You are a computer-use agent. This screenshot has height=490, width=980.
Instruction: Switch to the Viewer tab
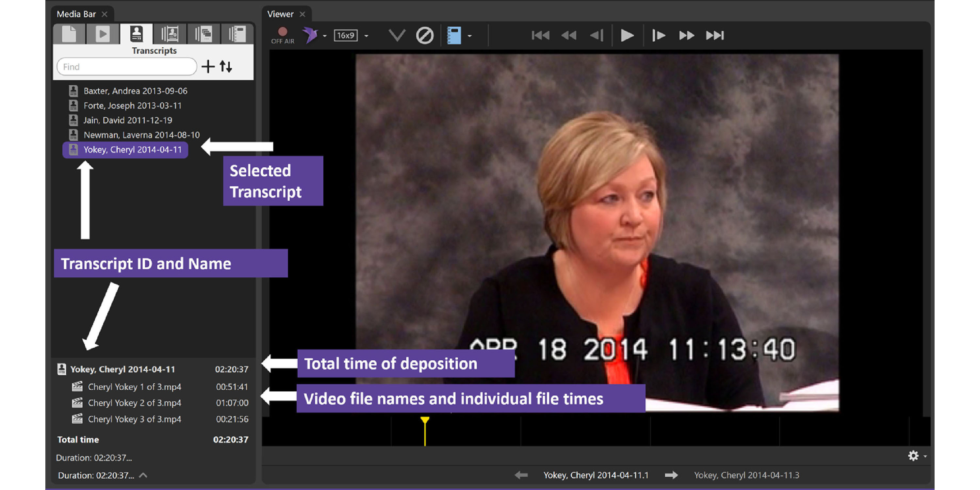[280, 14]
